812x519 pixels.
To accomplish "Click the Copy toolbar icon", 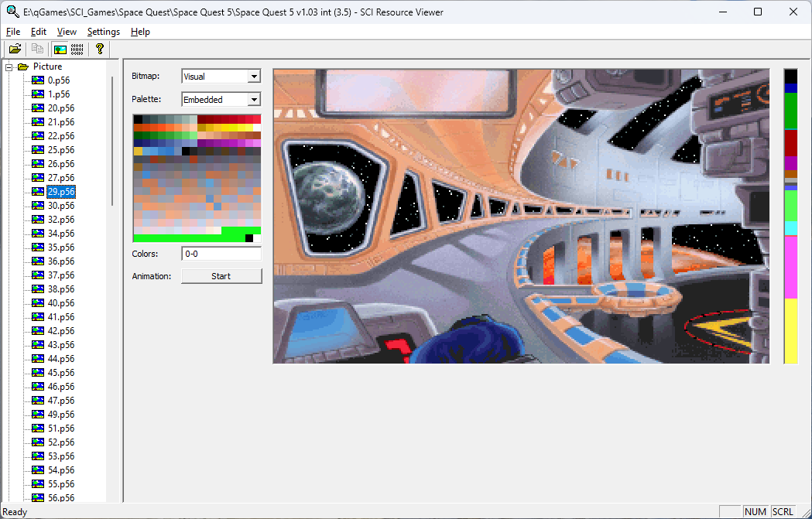I will click(x=37, y=50).
